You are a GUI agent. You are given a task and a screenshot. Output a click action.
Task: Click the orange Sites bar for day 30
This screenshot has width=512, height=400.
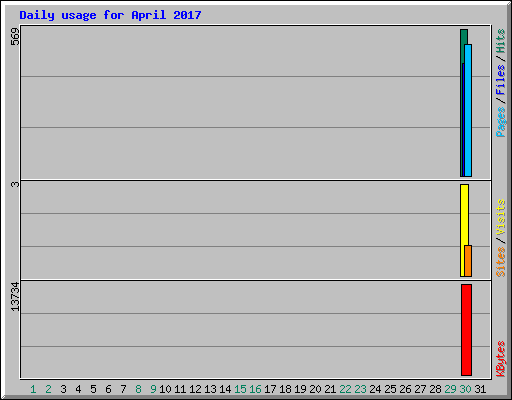(468, 261)
